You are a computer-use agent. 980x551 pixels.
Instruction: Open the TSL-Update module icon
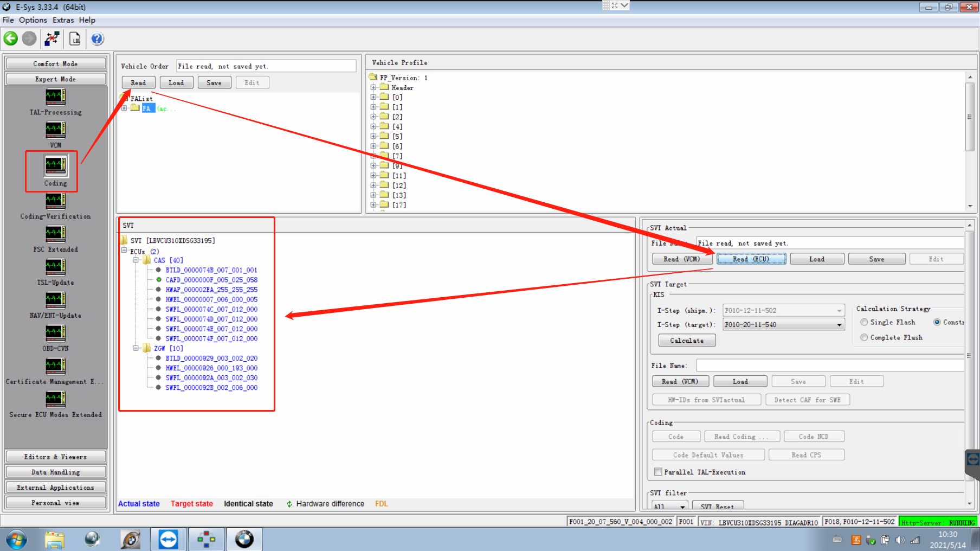point(55,267)
